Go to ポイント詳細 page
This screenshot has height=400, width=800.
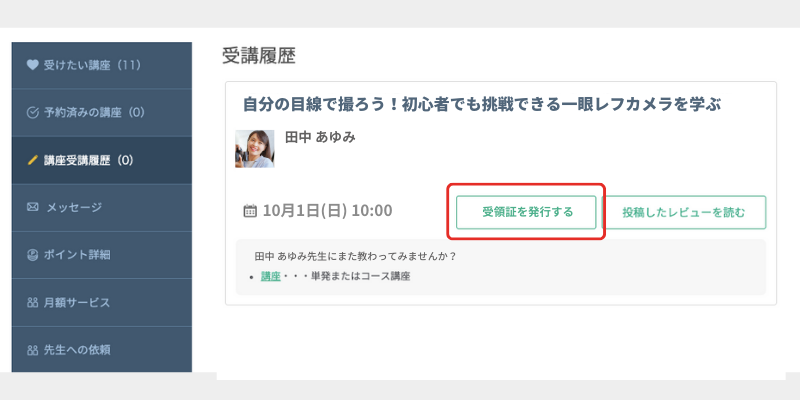pos(102,255)
